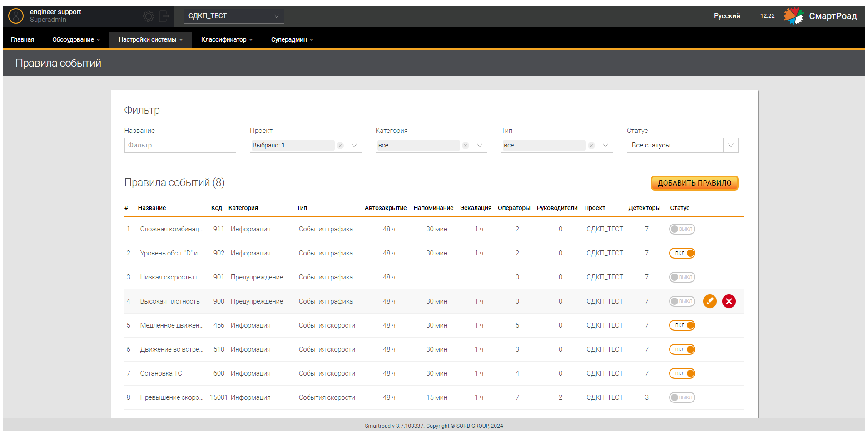
Task: Expand the Проект filter dropdown arrow
Action: (354, 146)
